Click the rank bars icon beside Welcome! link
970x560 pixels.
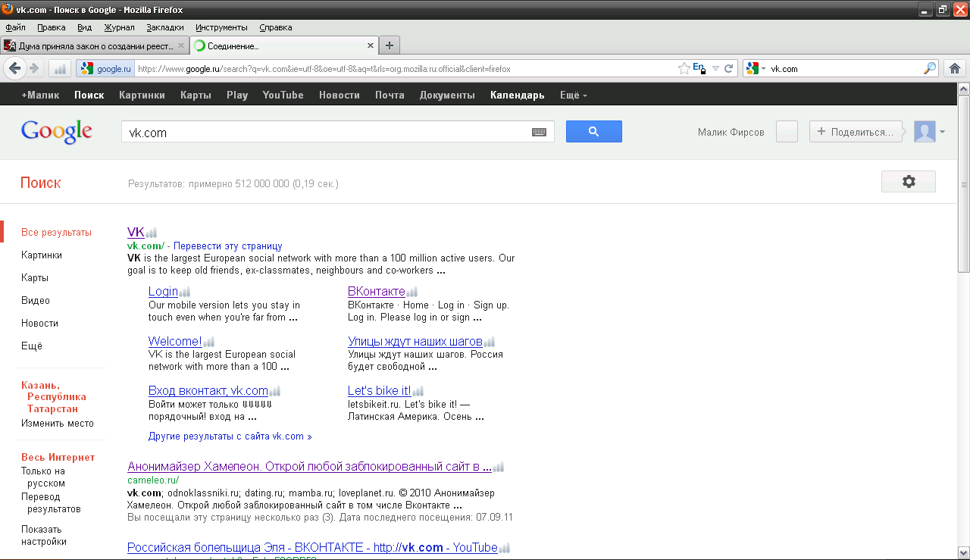coord(208,342)
